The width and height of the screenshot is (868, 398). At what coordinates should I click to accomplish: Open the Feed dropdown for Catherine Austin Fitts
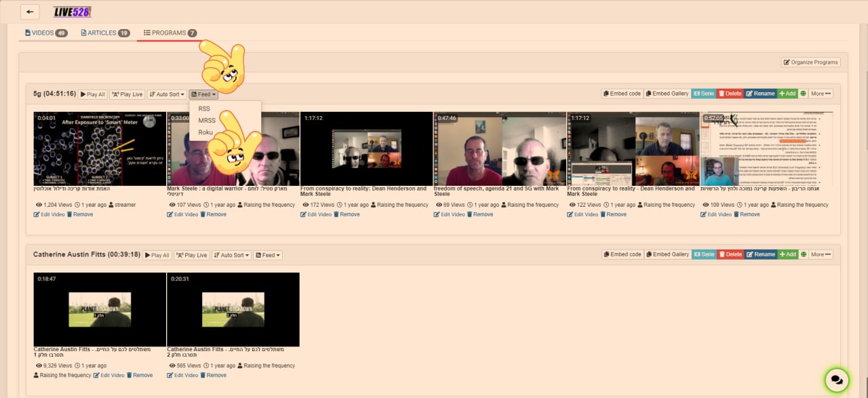[267, 254]
